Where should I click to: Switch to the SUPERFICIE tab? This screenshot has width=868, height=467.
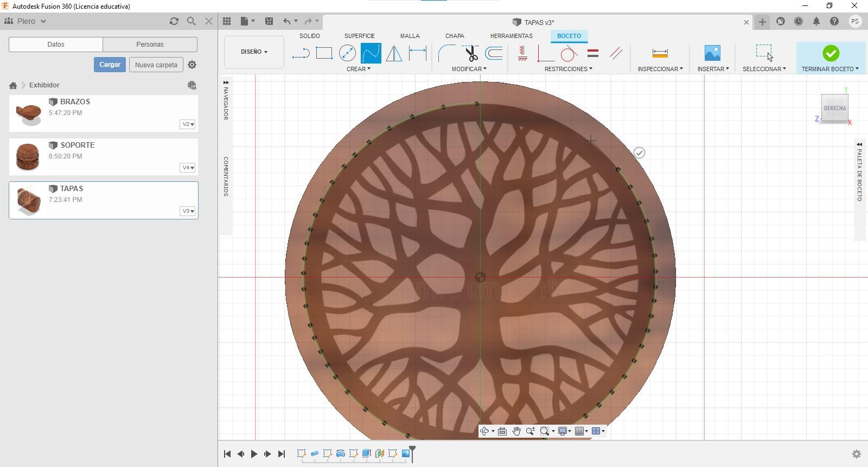[x=360, y=36]
